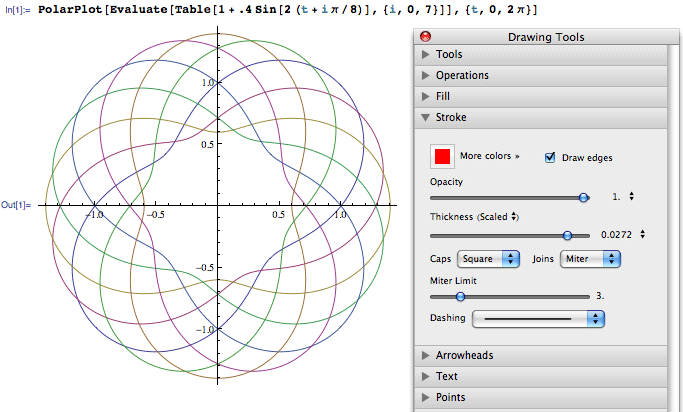683x412 pixels.
Task: Open the Joins dropdown set to Miter
Action: [590, 259]
